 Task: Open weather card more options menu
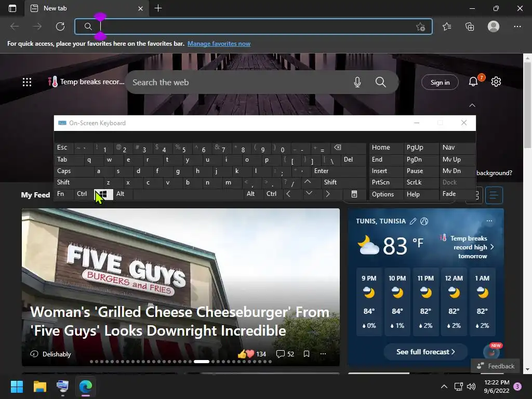coord(489,221)
